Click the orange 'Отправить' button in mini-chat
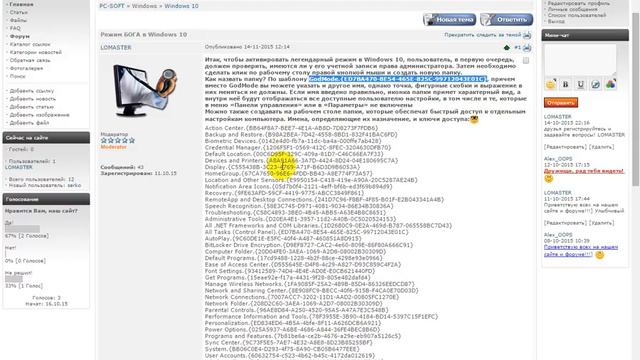Screen dimensions: 640x360 point(561,102)
